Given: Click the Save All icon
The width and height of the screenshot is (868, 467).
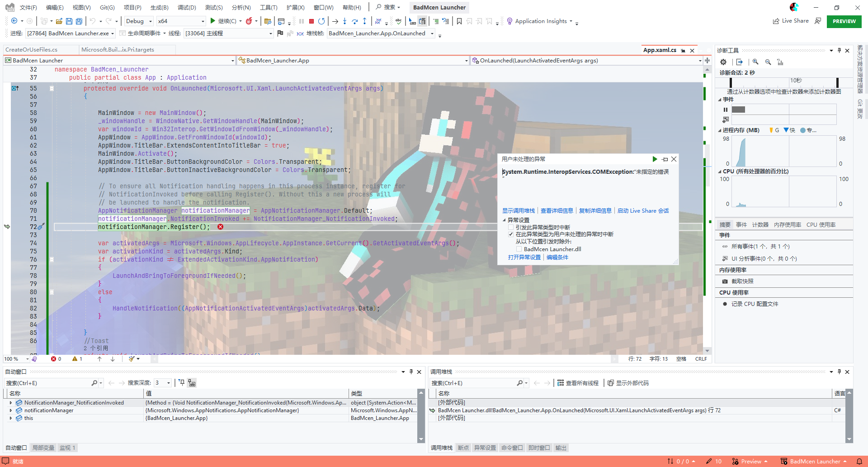Looking at the screenshot, I should (79, 21).
